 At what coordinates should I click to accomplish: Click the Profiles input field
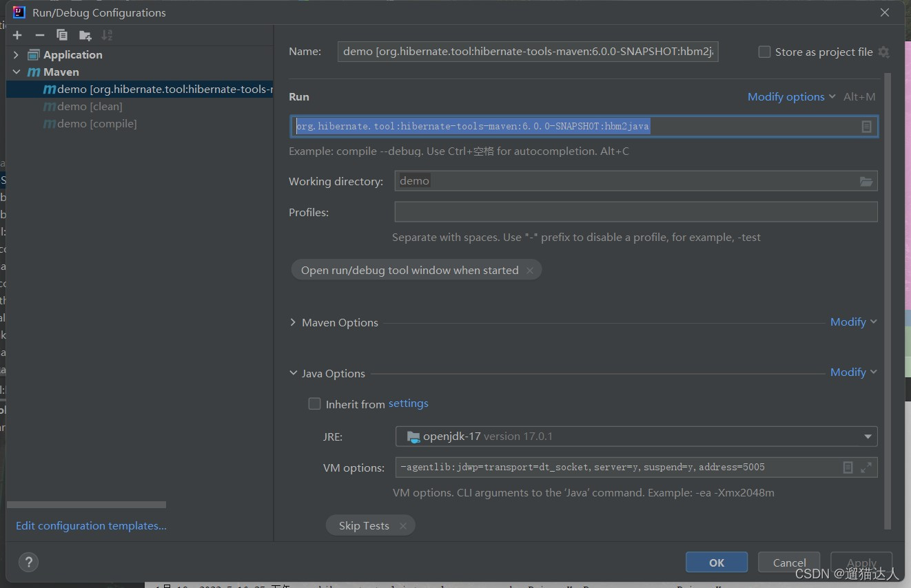click(x=636, y=212)
